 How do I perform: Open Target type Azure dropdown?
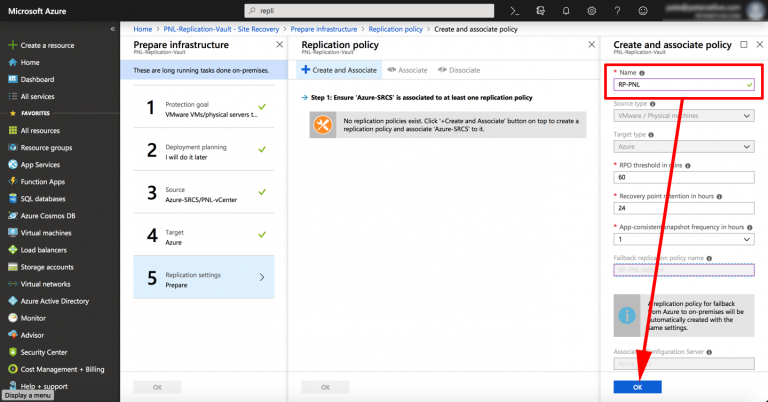[x=684, y=146]
